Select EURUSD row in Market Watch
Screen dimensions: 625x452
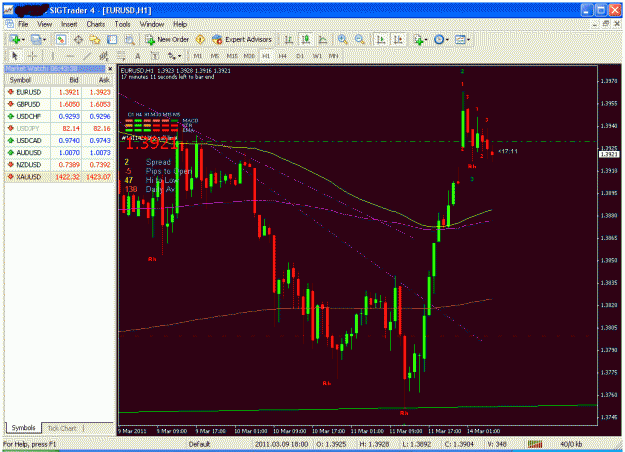point(59,92)
